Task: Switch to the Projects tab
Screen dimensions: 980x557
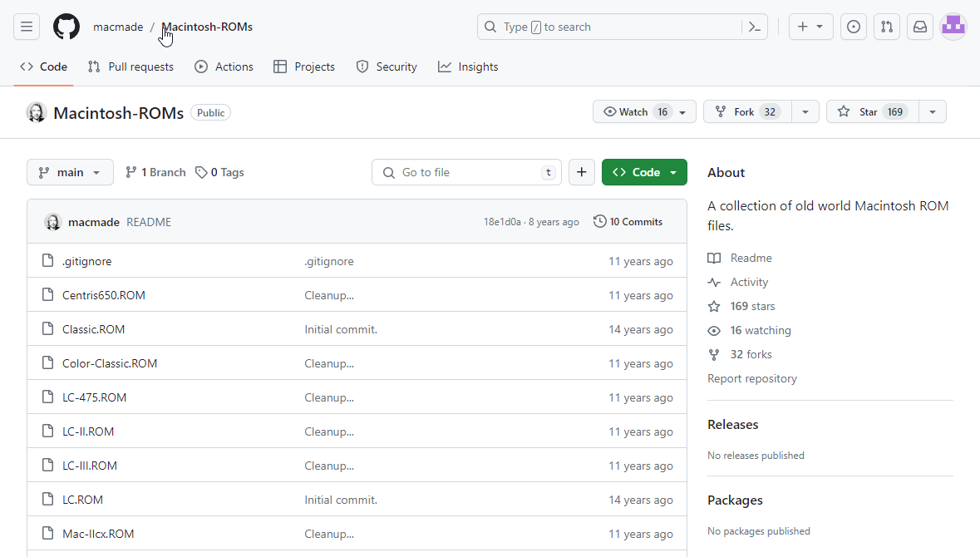Action: coord(304,67)
